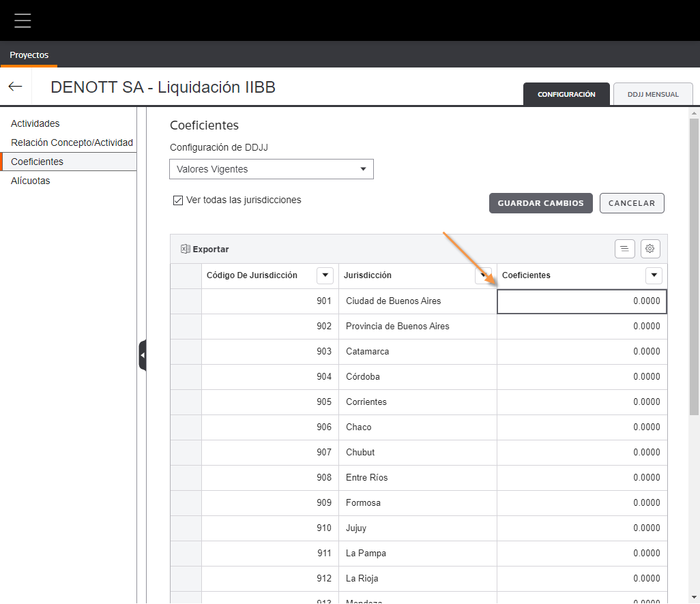700x604 pixels.
Task: Select coefficient cell for Provincia de Buenos Aires
Action: pos(582,327)
